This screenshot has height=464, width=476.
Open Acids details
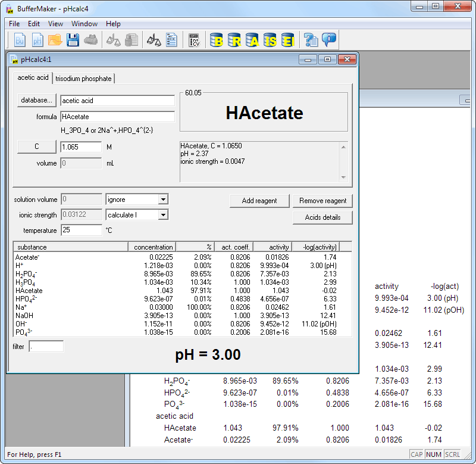(322, 217)
